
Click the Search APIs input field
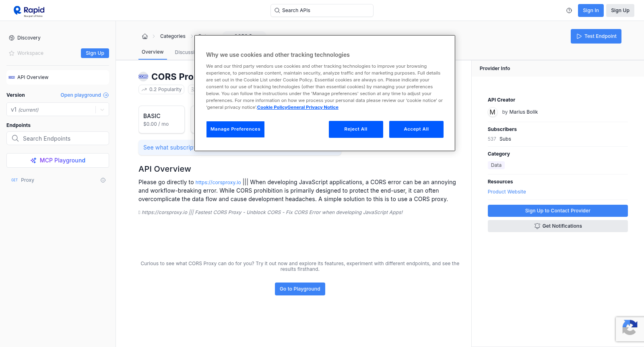pyautogui.click(x=322, y=10)
